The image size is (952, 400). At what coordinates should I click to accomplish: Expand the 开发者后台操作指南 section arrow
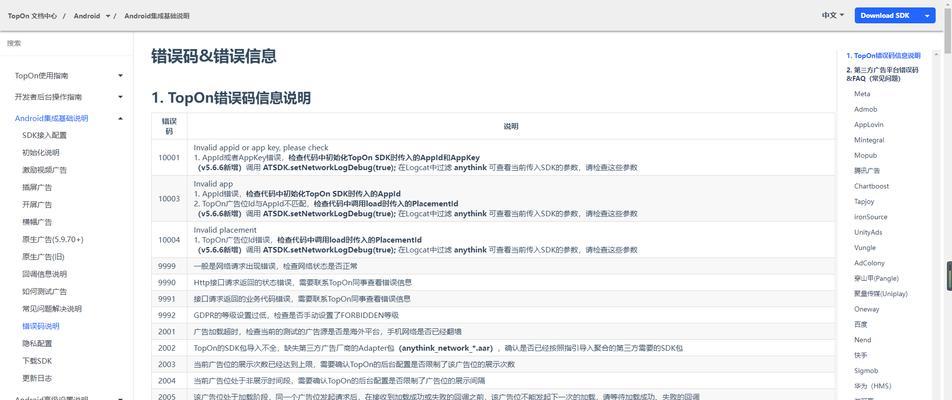pyautogui.click(x=120, y=97)
